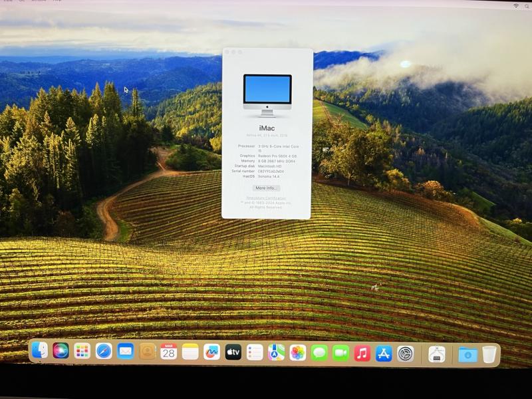Open the App Store
532x399 pixels.
click(x=384, y=354)
